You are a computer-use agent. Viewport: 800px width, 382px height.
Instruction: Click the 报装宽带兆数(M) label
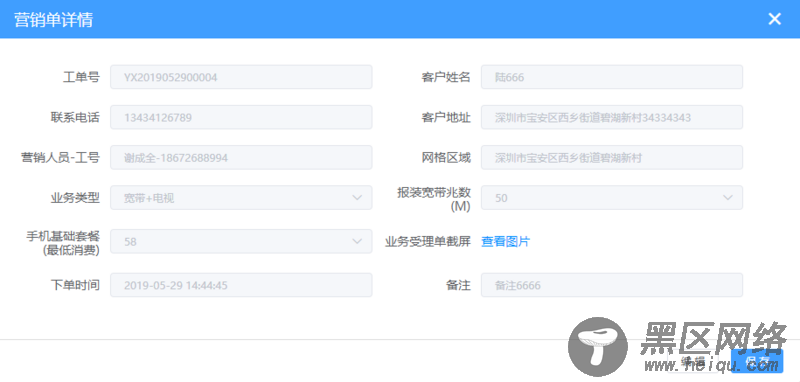(434, 199)
